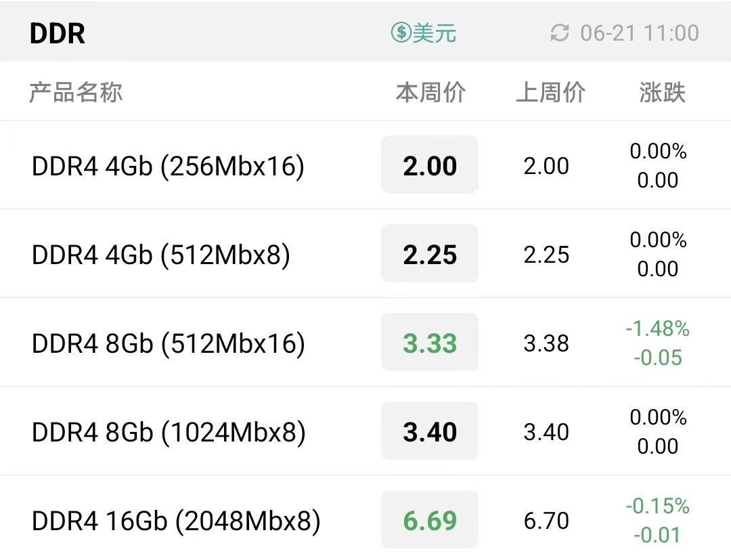Tap the 涨跌 column header
This screenshot has width=731, height=560.
[662, 92]
